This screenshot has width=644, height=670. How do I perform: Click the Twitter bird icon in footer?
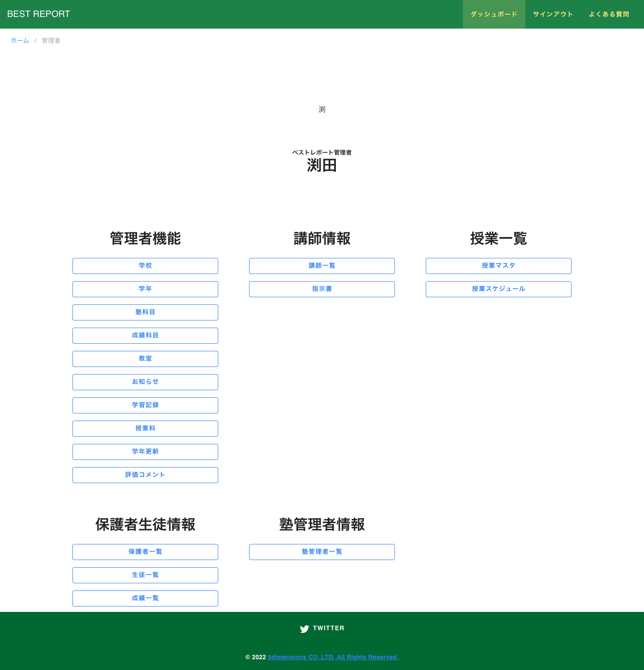click(304, 629)
